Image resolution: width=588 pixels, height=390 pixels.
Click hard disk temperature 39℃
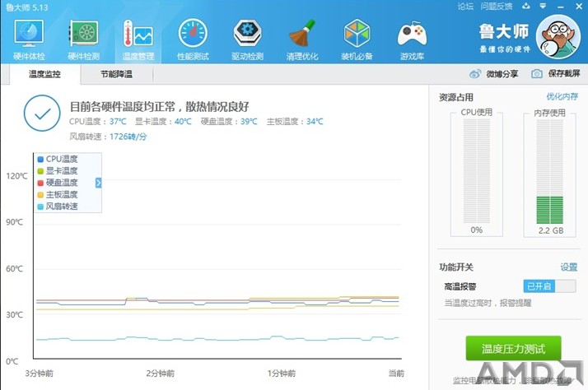click(249, 122)
